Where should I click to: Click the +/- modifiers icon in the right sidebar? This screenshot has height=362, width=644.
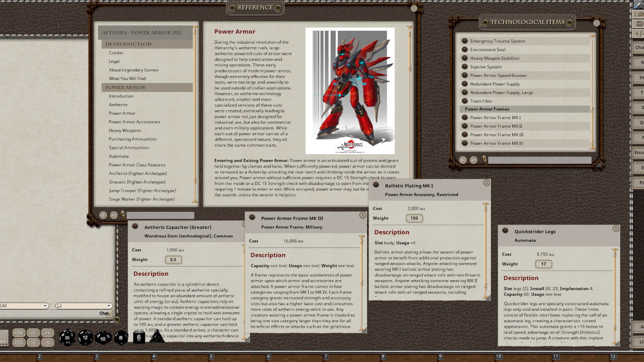636,34
